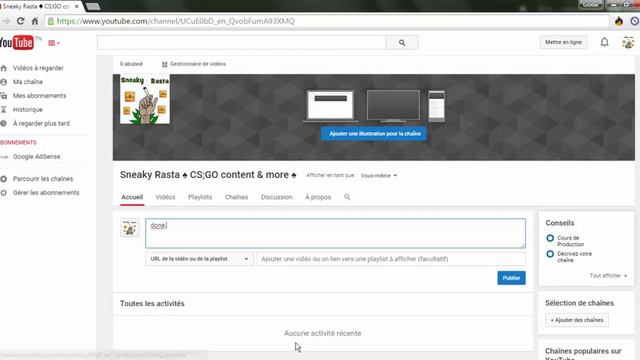Close the Sneaky Rasta browser tab
The width and height of the screenshot is (640, 360).
[x=76, y=7]
